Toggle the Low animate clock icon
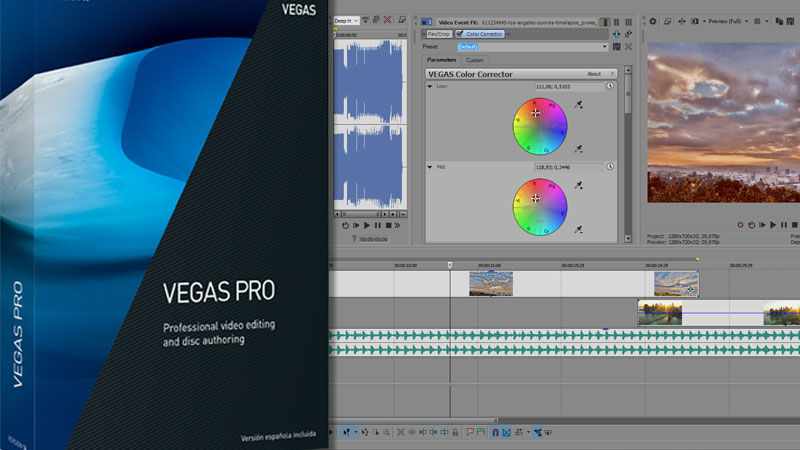 click(610, 87)
